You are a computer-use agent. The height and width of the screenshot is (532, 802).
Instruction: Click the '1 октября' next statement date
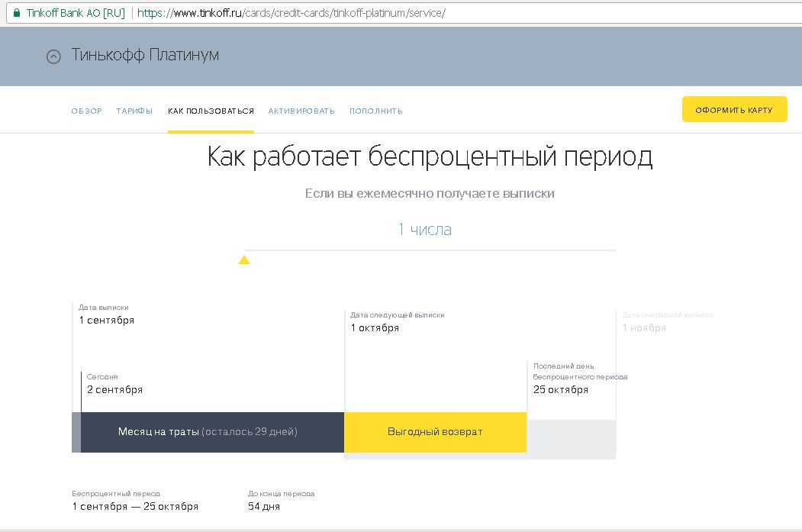375,328
